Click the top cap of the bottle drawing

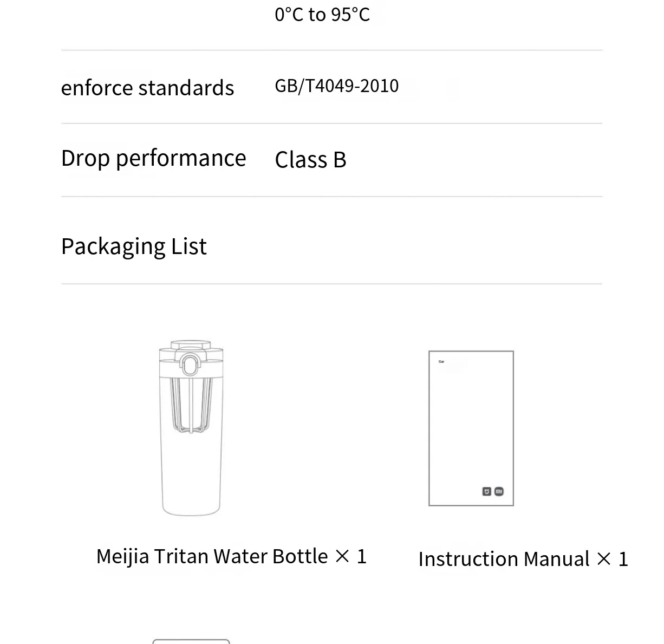click(x=191, y=344)
